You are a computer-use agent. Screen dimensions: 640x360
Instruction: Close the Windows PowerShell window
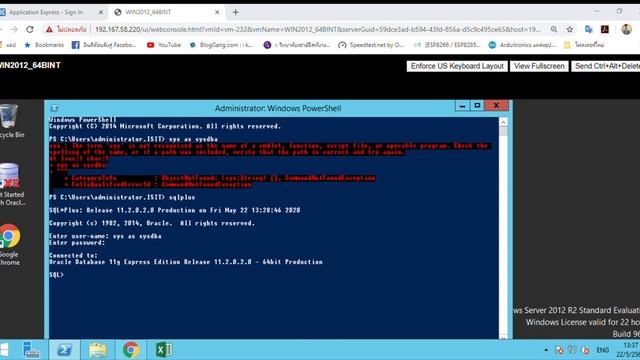point(496,106)
